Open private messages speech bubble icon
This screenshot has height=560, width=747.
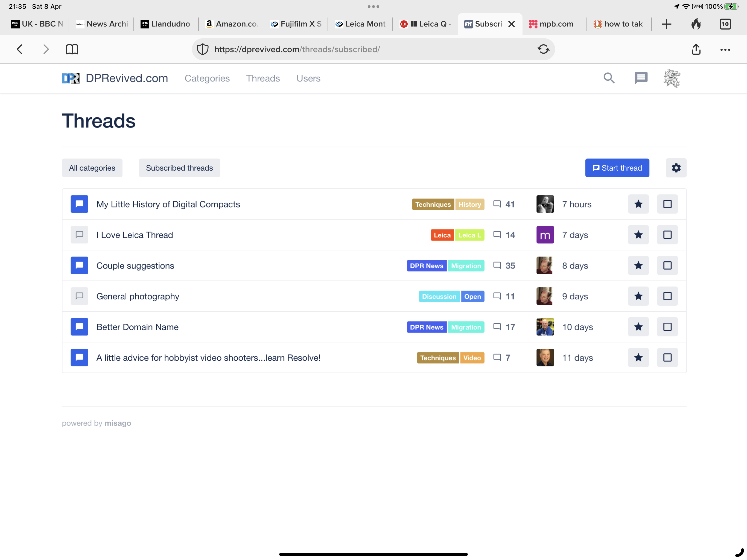641,78
